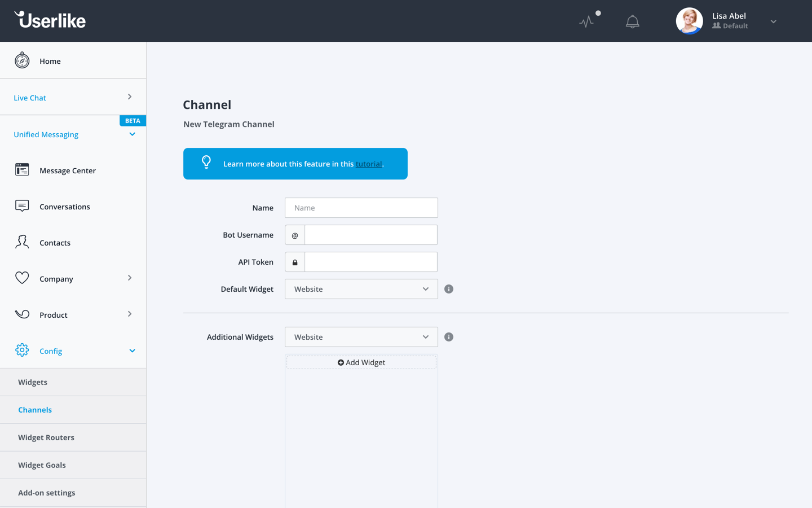
Task: Click the Bot Username label
Action: pyautogui.click(x=248, y=235)
